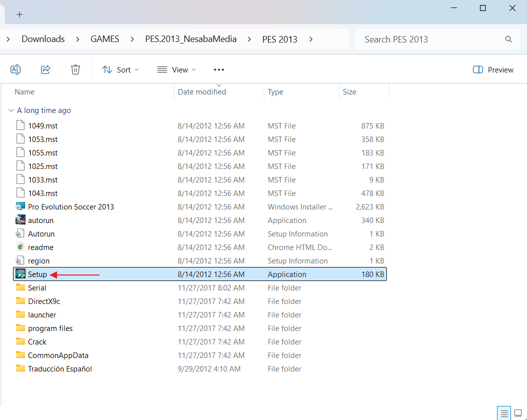Select the 1049.mst file icon
This screenshot has width=527, height=420.
[x=21, y=125]
